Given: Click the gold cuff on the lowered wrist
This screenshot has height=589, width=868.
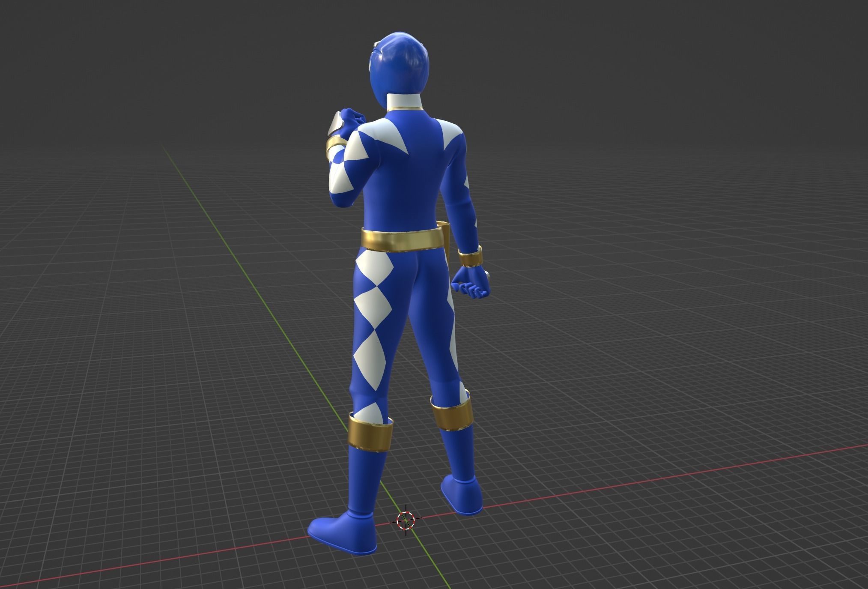Looking at the screenshot, I should click(470, 256).
